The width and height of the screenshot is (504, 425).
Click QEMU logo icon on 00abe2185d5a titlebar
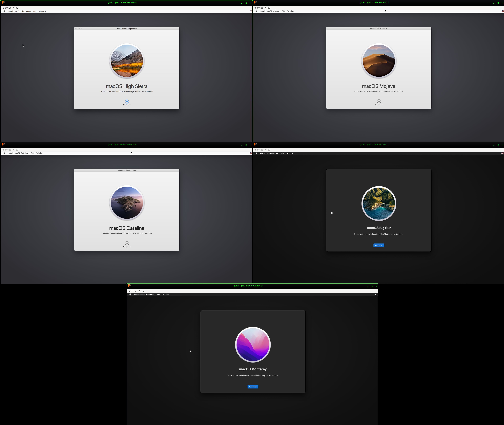coord(3,3)
